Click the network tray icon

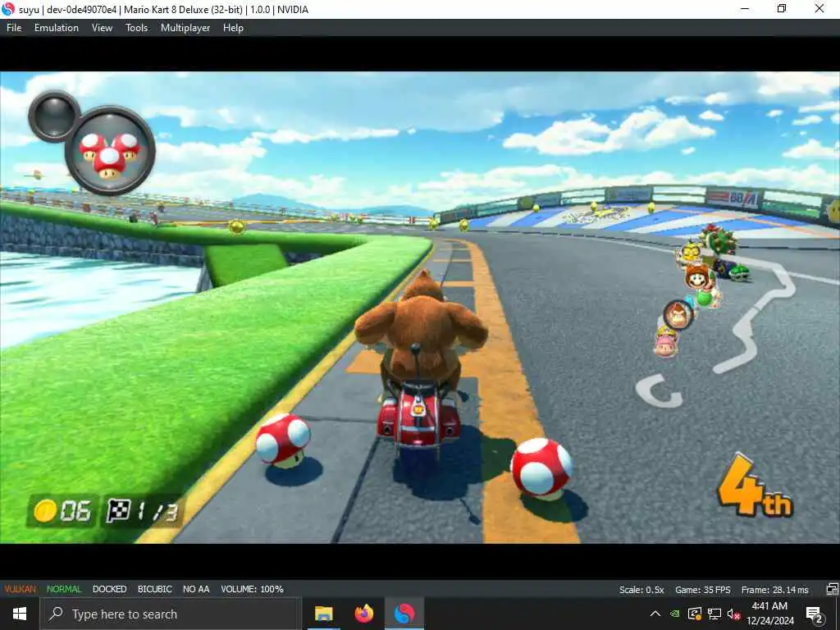tap(714, 614)
